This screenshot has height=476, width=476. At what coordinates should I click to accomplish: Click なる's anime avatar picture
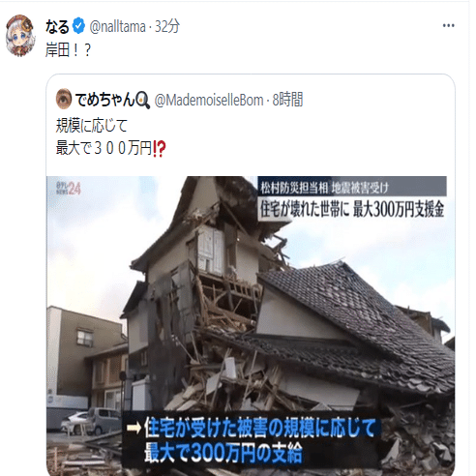(x=20, y=36)
